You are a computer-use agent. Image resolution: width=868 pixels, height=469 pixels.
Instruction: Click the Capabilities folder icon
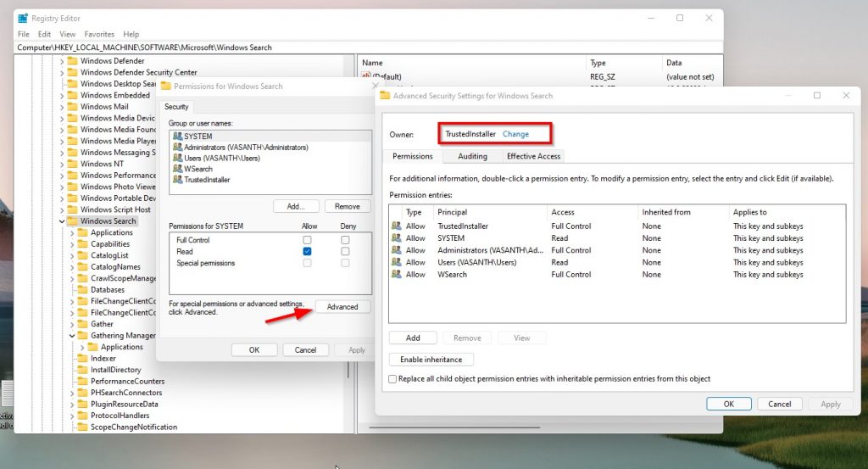[83, 243]
